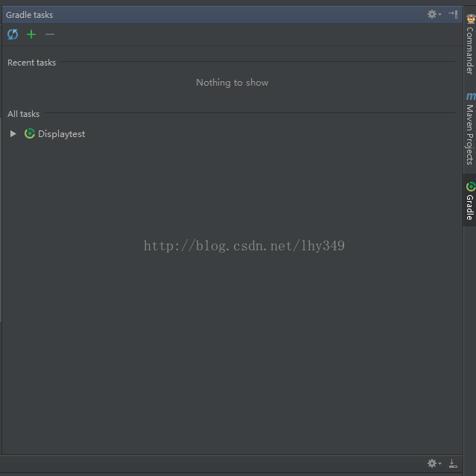This screenshot has height=476, width=476.
Task: Click the minus detach project icon
Action: pyautogui.click(x=50, y=34)
